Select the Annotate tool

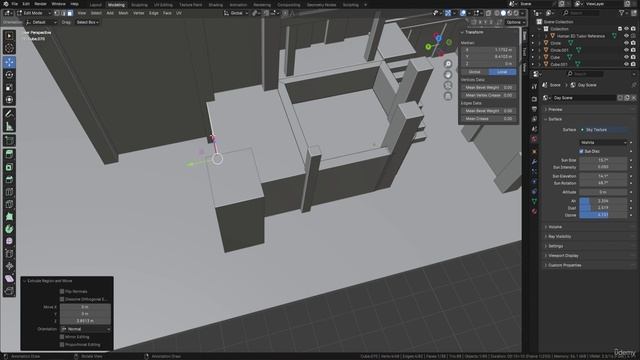pyautogui.click(x=9, y=114)
